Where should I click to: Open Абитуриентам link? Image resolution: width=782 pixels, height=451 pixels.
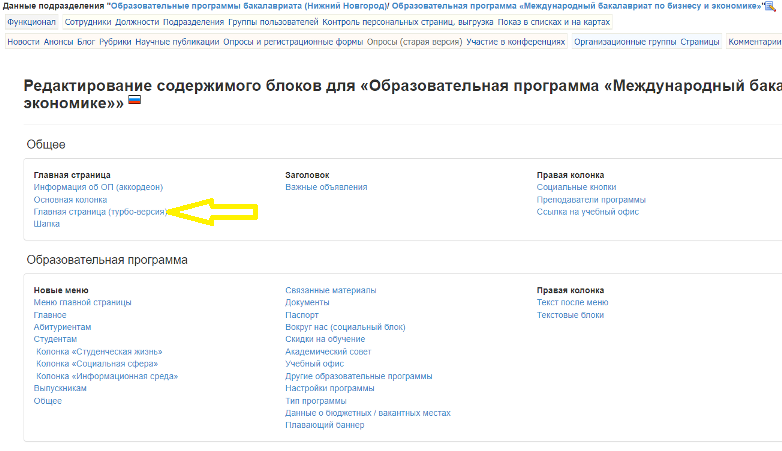tap(62, 327)
